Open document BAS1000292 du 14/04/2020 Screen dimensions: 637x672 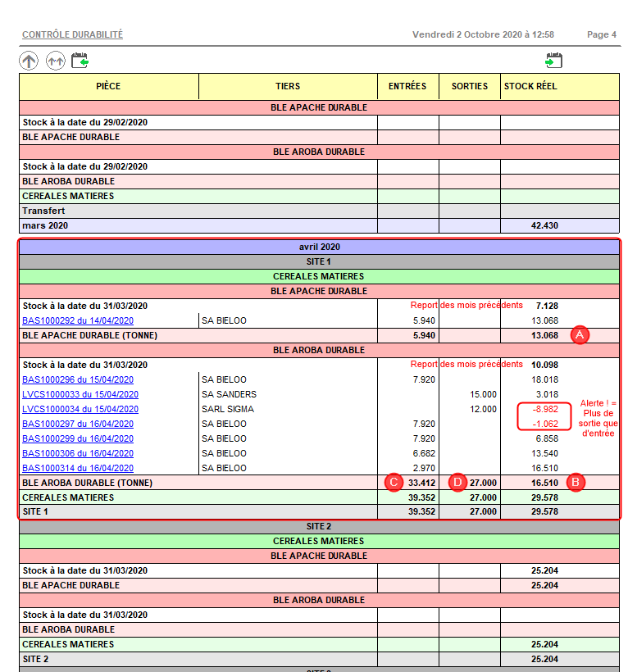pos(78,320)
